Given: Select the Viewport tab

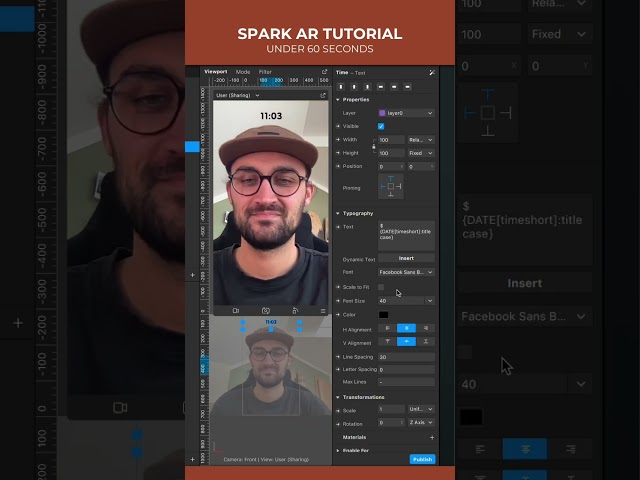Looking at the screenshot, I should [x=216, y=71].
